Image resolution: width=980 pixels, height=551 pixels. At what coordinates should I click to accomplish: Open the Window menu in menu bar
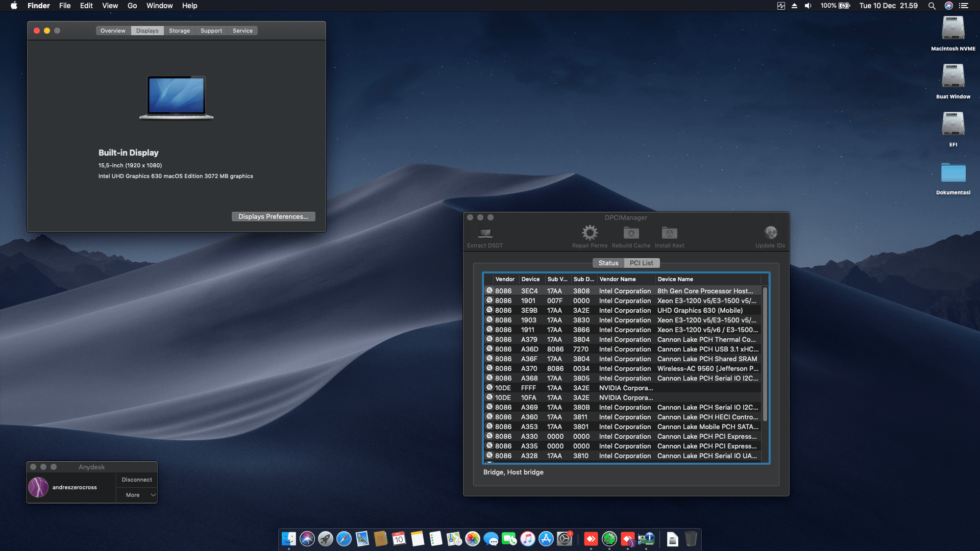click(159, 6)
